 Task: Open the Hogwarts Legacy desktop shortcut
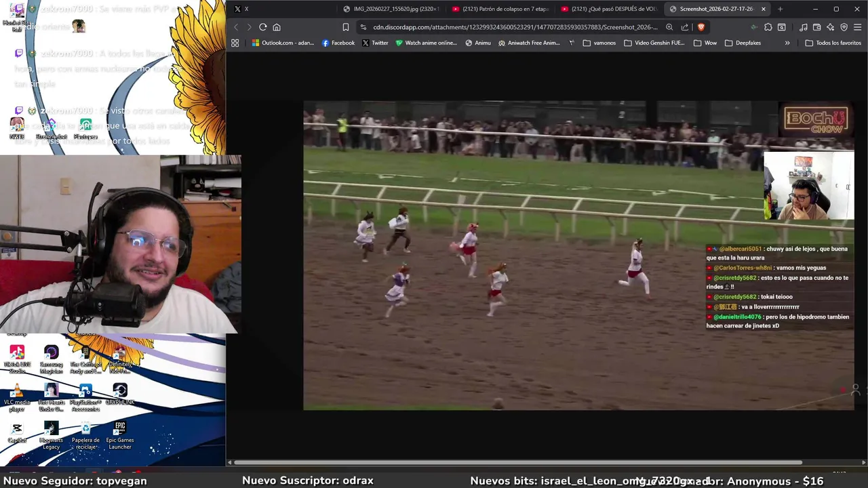pos(52,436)
